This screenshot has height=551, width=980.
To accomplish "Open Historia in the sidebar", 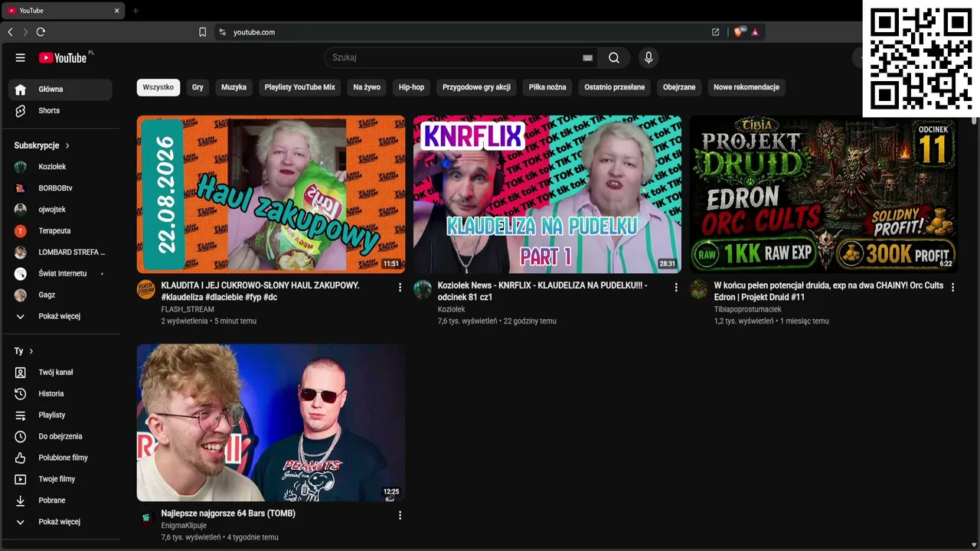I will 60,394.
